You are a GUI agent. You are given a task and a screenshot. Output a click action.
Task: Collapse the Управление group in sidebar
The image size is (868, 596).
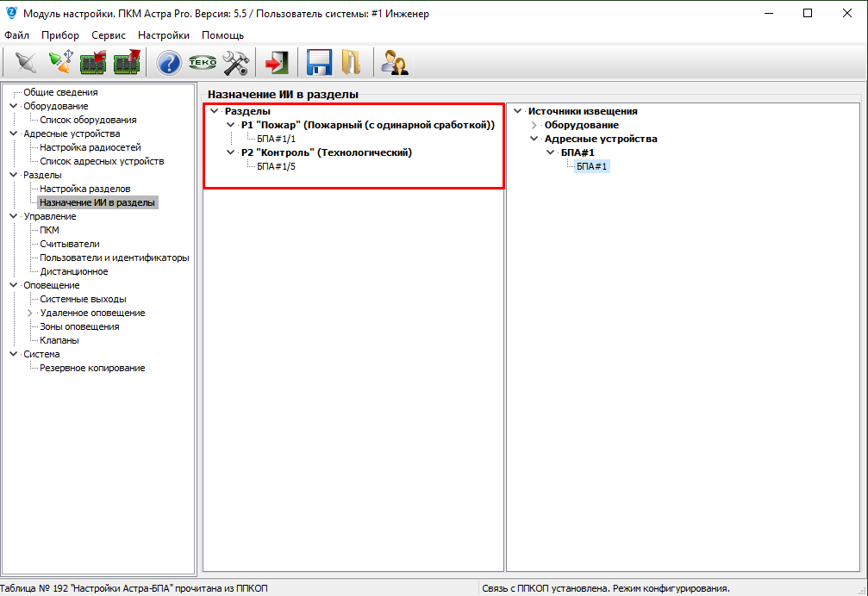coord(13,216)
